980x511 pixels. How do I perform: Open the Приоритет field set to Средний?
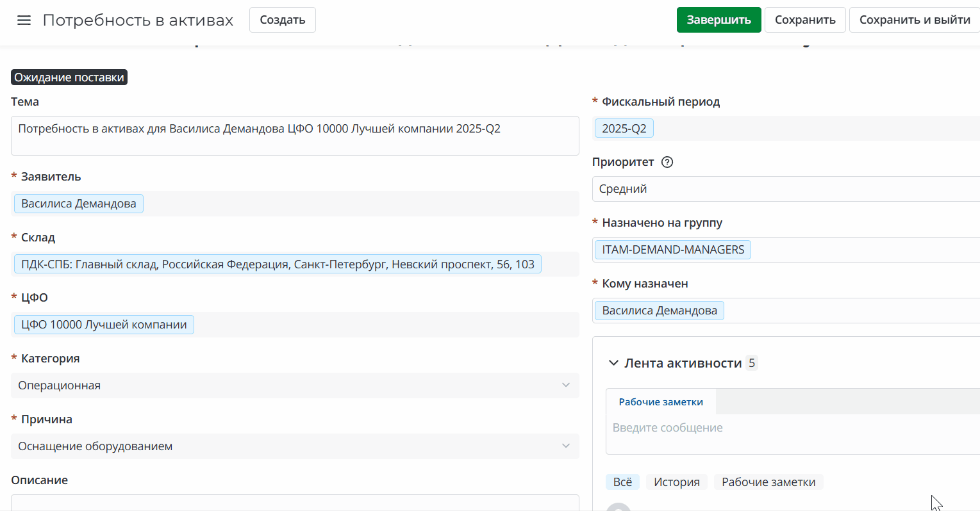[x=786, y=189]
